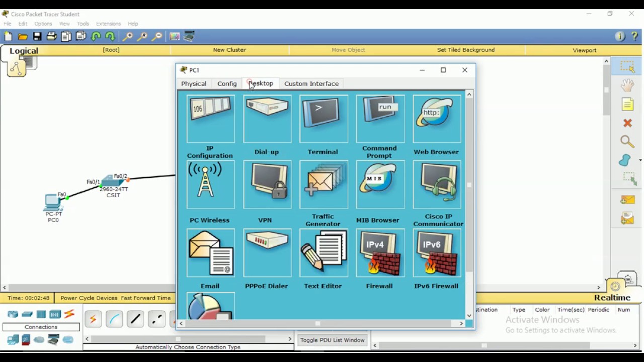Open Cisco IP Communicator
Screen dimensions: 644x362
[x=436, y=185]
